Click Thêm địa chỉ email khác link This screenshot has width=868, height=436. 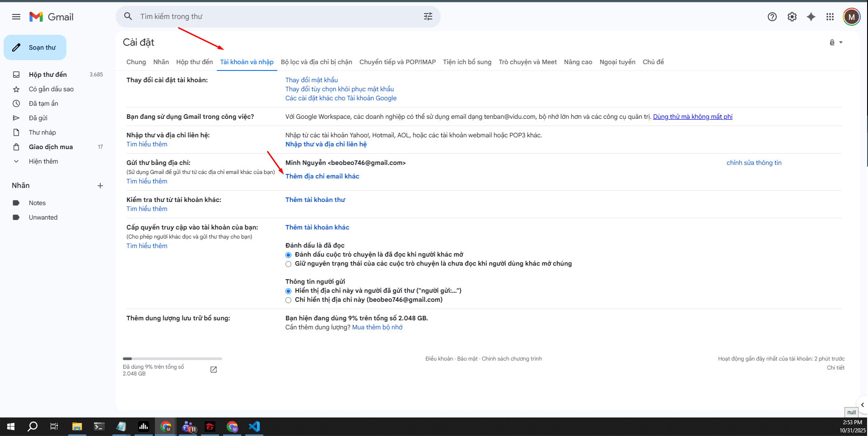322,176
